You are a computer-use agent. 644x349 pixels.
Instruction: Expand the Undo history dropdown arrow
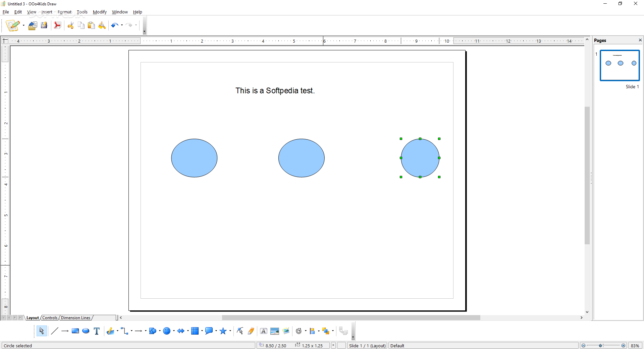pos(122,25)
